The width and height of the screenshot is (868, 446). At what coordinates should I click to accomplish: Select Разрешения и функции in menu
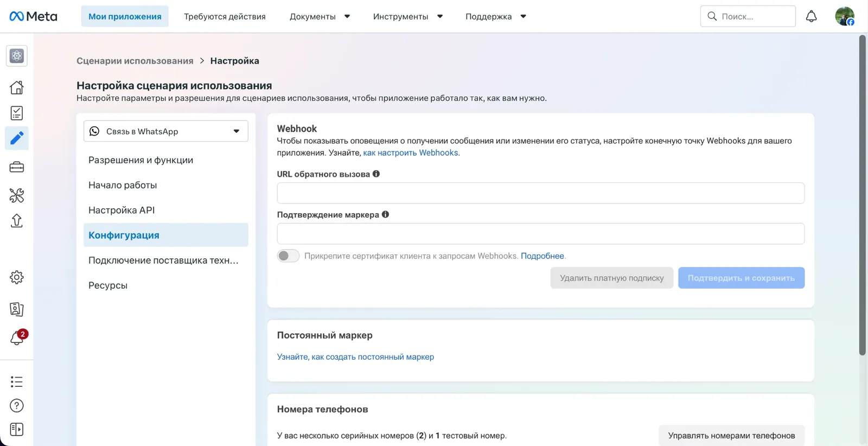pyautogui.click(x=166, y=160)
